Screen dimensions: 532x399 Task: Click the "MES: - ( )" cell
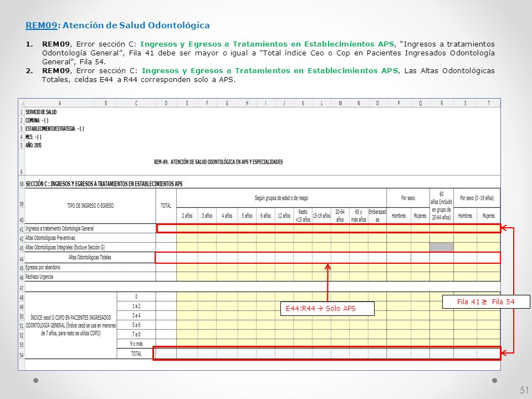coord(34,137)
